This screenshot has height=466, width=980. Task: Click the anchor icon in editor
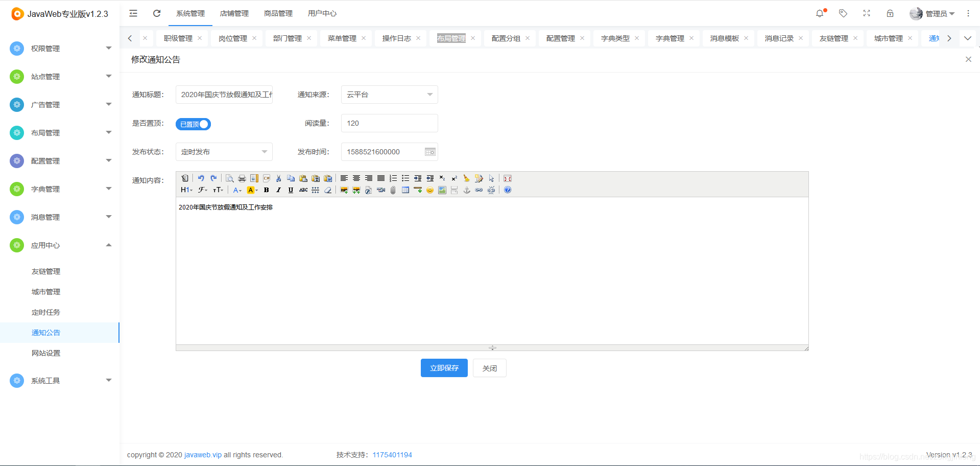click(467, 190)
